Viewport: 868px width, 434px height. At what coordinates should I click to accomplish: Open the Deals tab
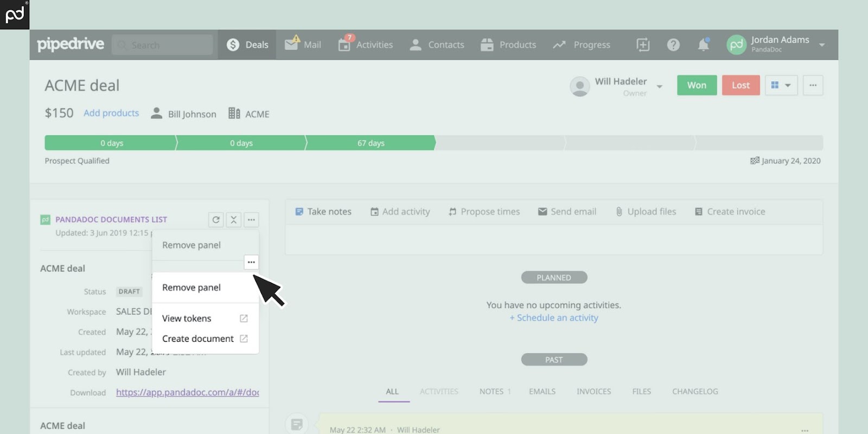pyautogui.click(x=247, y=45)
